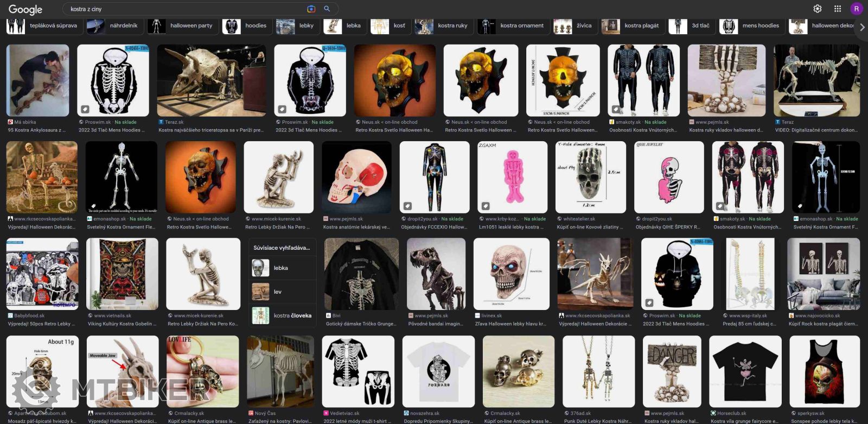Select the 'halloween party' filter chip
The width and height of the screenshot is (868, 424).
(x=183, y=26)
